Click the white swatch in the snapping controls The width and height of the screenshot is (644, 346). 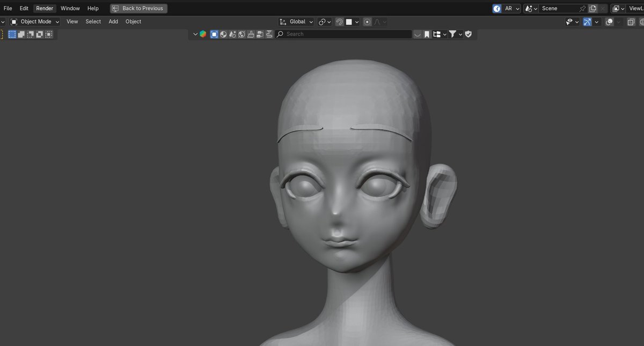click(349, 21)
